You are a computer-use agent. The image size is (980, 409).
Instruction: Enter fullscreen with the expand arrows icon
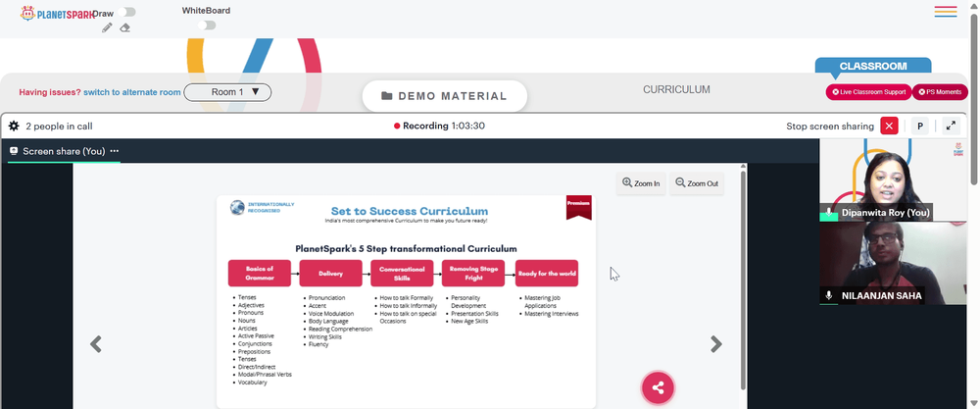tap(951, 126)
